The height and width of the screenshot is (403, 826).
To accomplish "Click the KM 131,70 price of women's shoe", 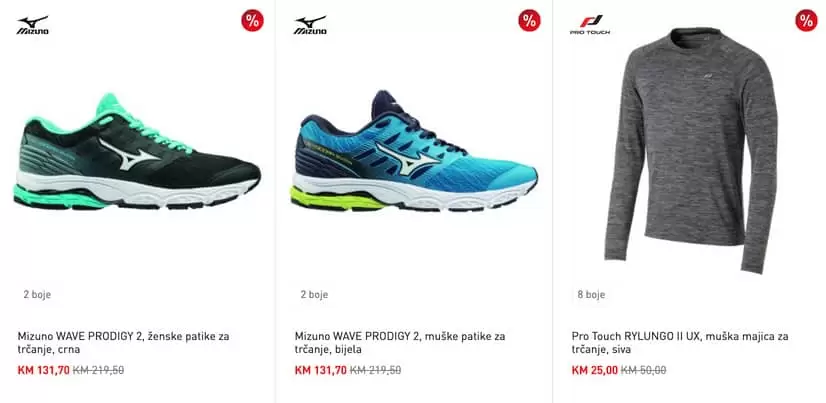I will click(x=44, y=370).
